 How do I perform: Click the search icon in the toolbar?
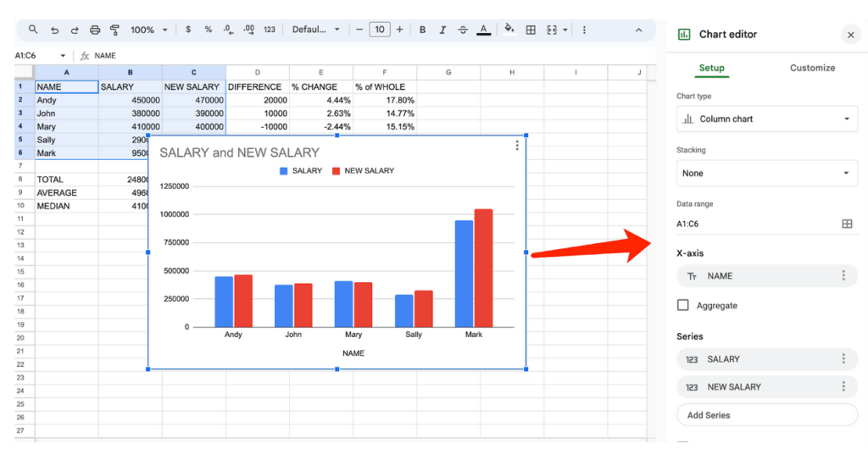[x=33, y=30]
